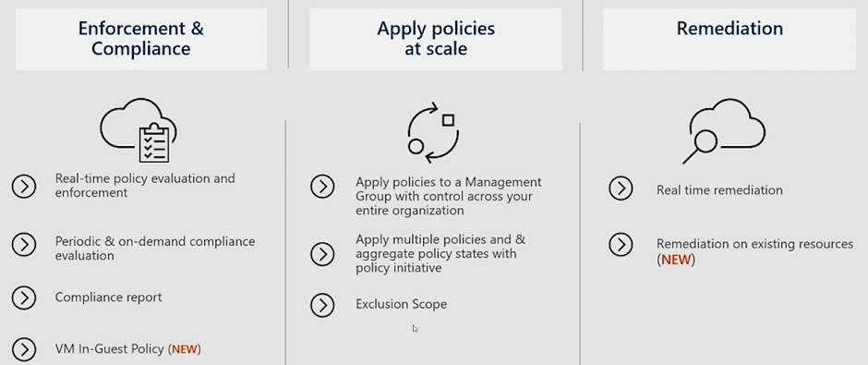Screen dimensions: 868x365
Task: Click arrow icon beside Real time remediation
Action: [x=621, y=189]
